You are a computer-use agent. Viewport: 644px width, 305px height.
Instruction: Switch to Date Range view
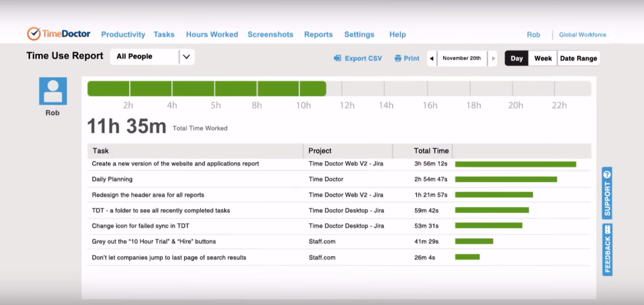(578, 59)
